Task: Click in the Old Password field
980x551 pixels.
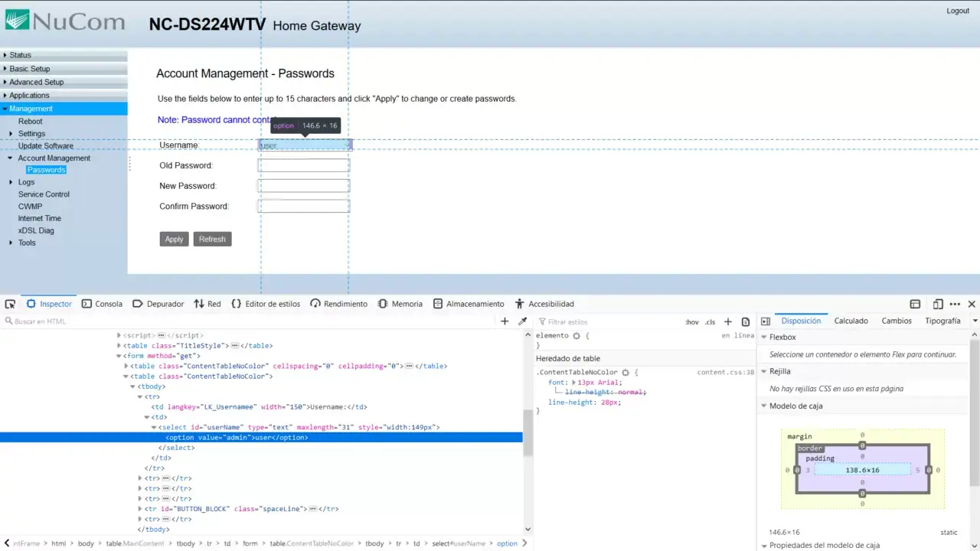Action: [x=304, y=165]
